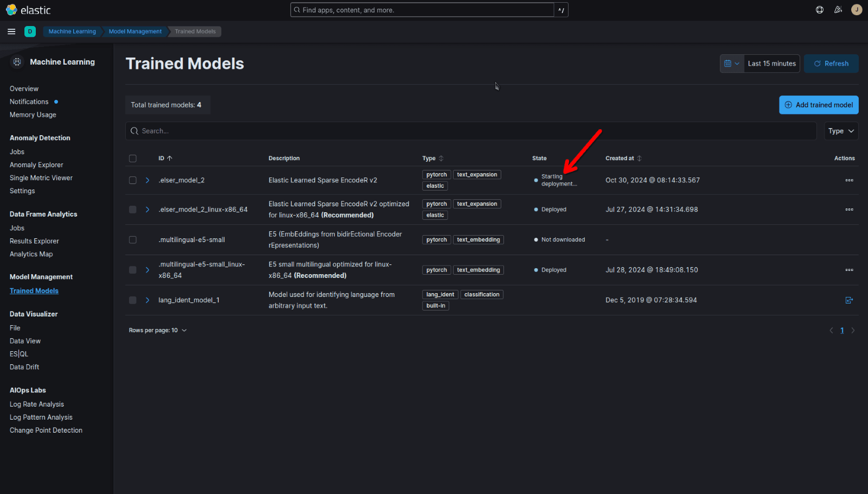Expand the row for .multilingual-e5-small_linux-x86_64
This screenshot has width=868, height=494.
[146, 270]
